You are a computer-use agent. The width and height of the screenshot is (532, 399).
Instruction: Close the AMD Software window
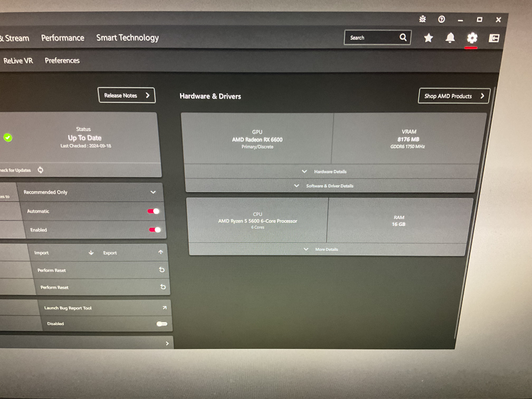[x=498, y=20]
